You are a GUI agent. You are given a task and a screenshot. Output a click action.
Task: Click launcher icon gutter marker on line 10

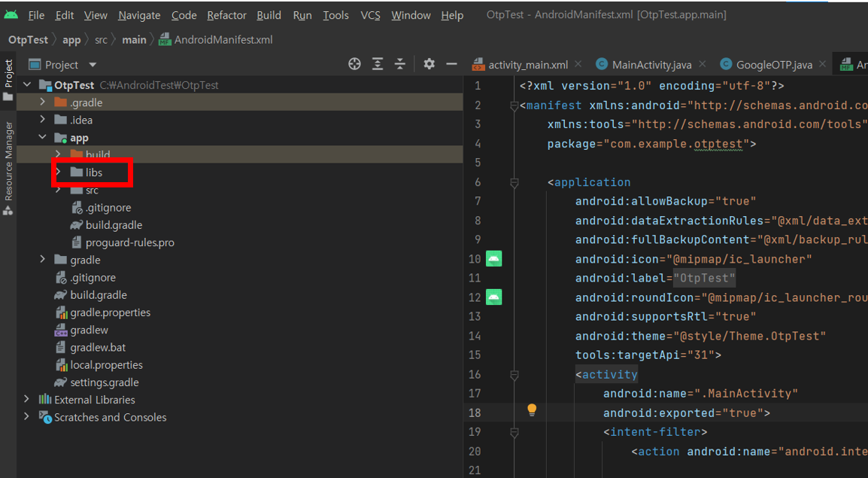[x=493, y=259]
